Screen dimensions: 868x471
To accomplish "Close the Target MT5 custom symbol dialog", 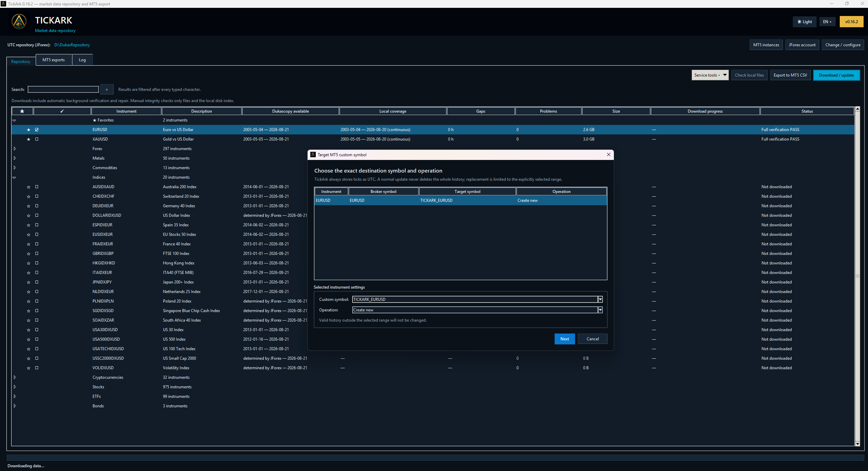I will (x=608, y=155).
